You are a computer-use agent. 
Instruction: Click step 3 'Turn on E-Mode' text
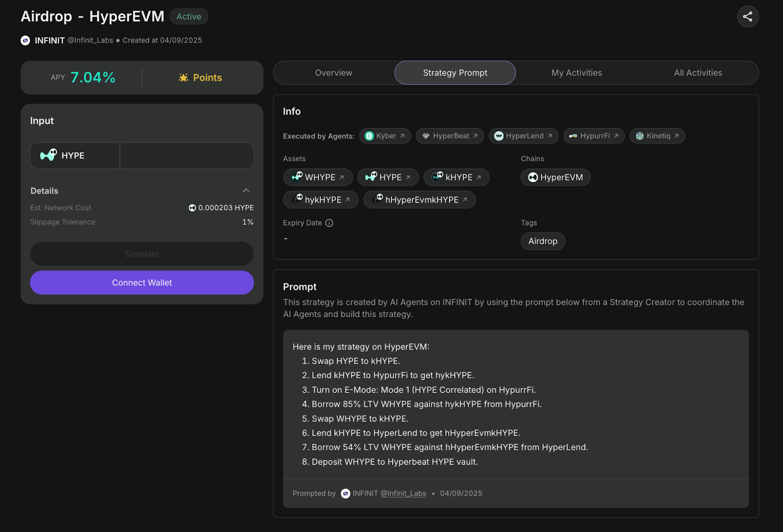(424, 390)
